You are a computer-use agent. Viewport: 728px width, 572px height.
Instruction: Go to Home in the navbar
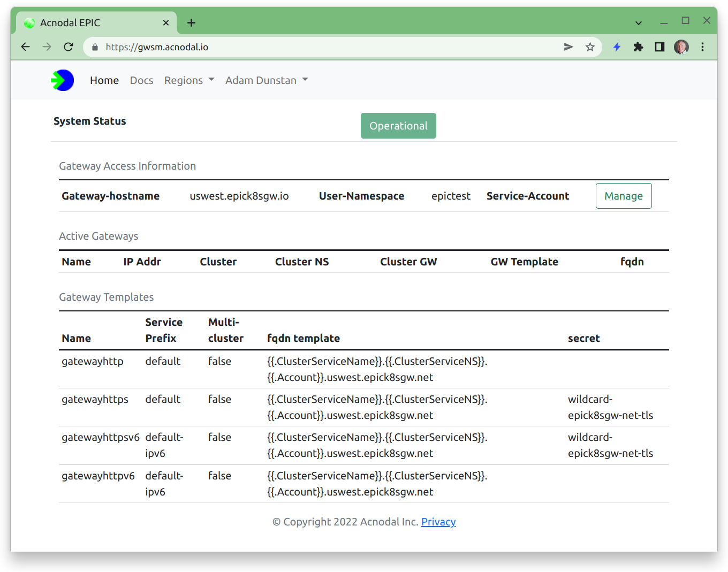tap(104, 80)
